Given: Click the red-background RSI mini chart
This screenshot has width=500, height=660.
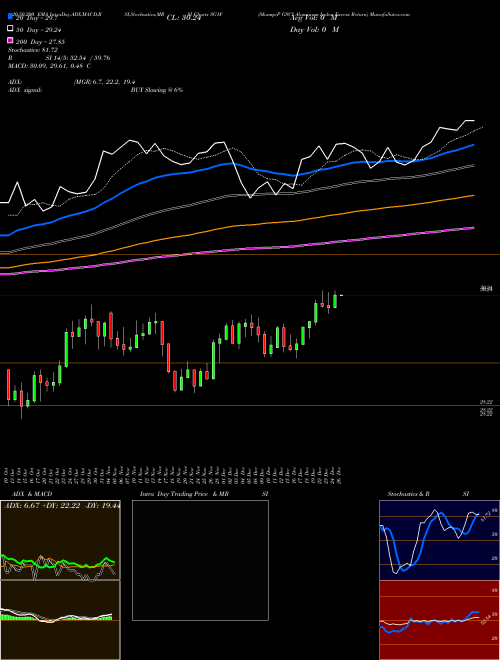Looking at the screenshot, I should click(439, 620).
